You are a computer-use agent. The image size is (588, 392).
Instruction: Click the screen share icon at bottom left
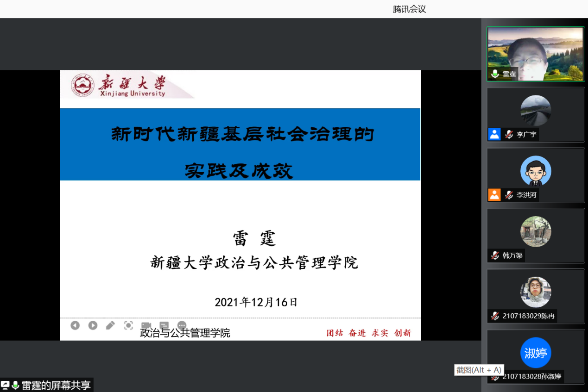tap(5, 385)
